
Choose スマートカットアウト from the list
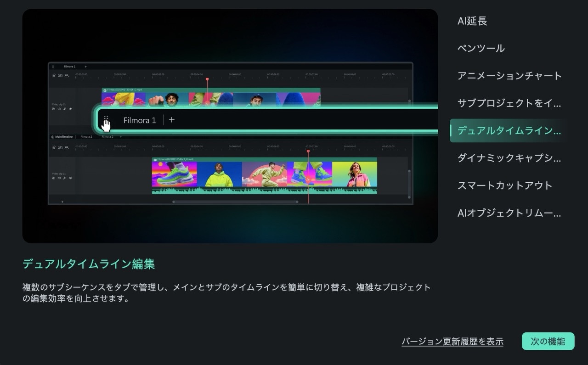click(504, 185)
